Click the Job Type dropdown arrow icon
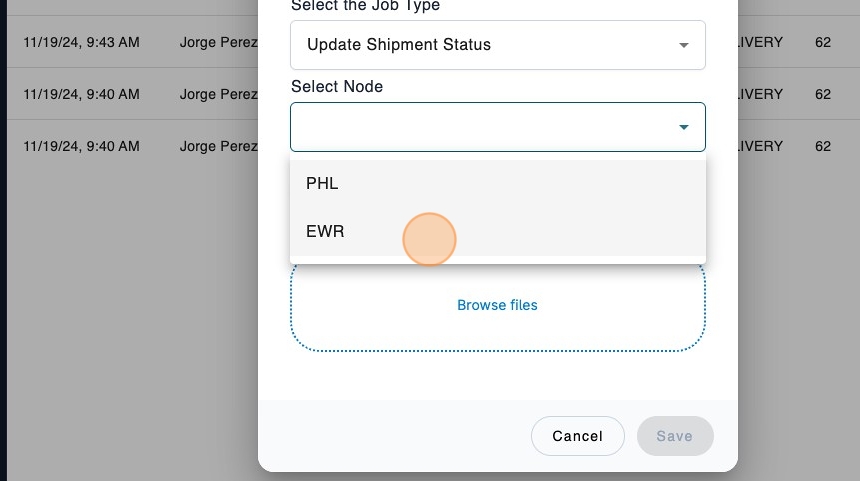The width and height of the screenshot is (860, 481). click(x=684, y=45)
